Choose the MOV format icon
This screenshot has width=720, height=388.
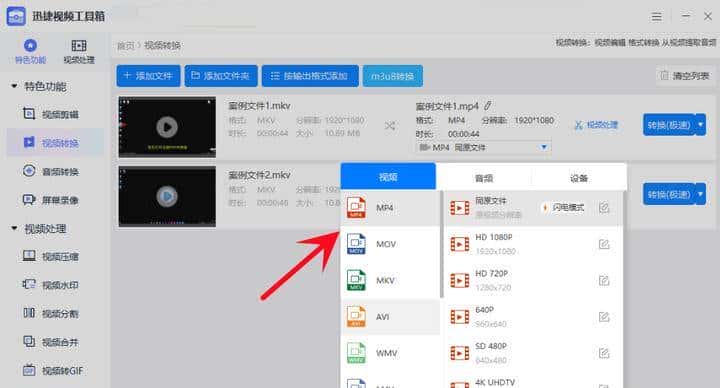[356, 244]
